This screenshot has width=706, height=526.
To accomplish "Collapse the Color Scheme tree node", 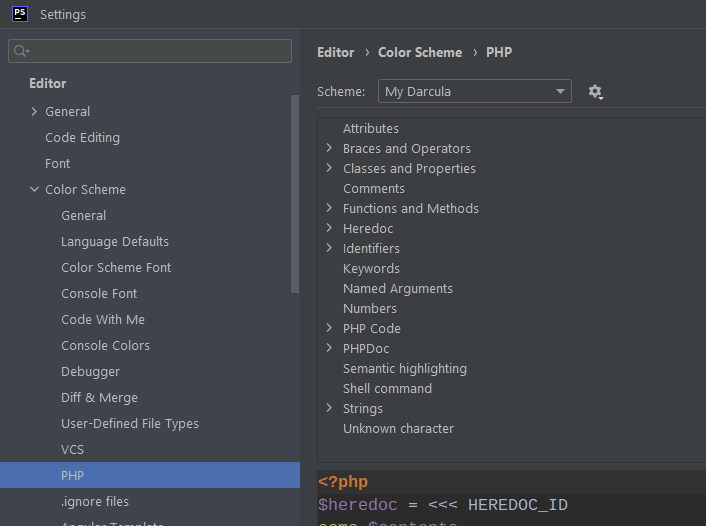I will (34, 189).
